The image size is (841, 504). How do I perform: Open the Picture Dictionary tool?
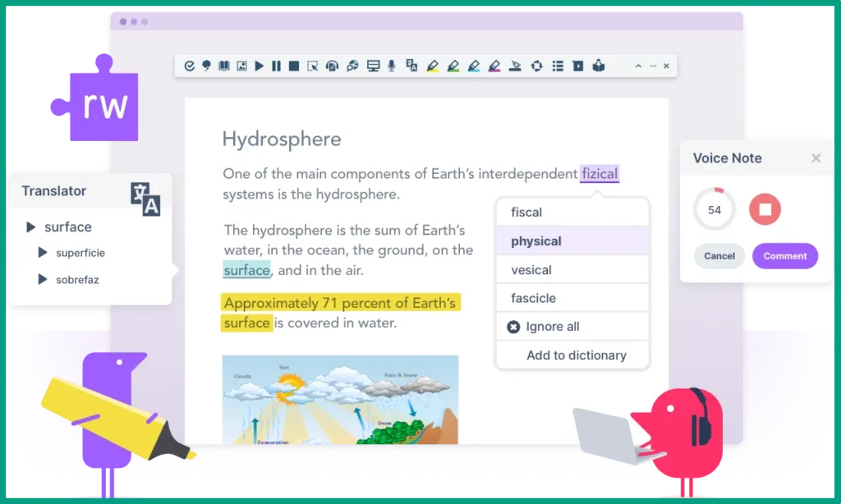pyautogui.click(x=241, y=66)
